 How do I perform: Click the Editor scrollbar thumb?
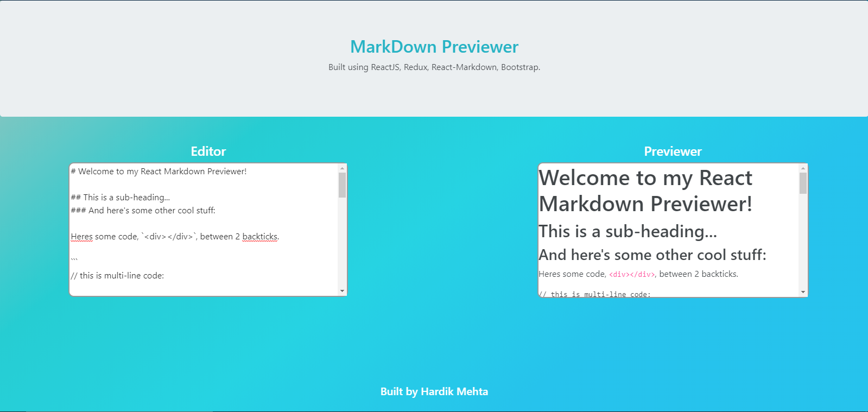(342, 185)
